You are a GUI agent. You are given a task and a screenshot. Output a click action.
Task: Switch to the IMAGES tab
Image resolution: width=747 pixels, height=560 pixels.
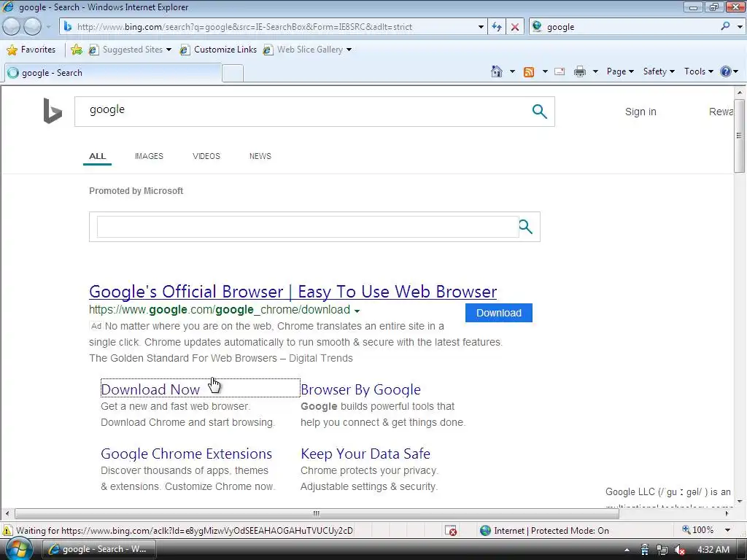(x=149, y=156)
